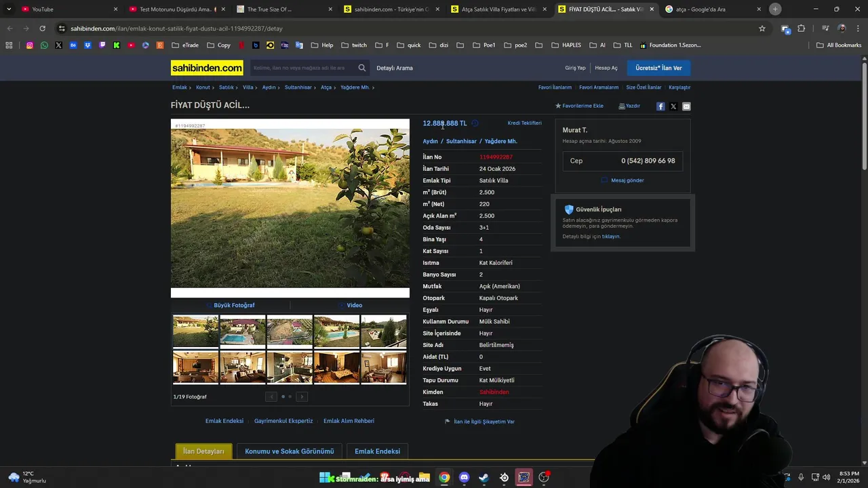Click İlan ile İlgili Şikayetim Var
Image resolution: width=868 pixels, height=488 pixels.
480,422
